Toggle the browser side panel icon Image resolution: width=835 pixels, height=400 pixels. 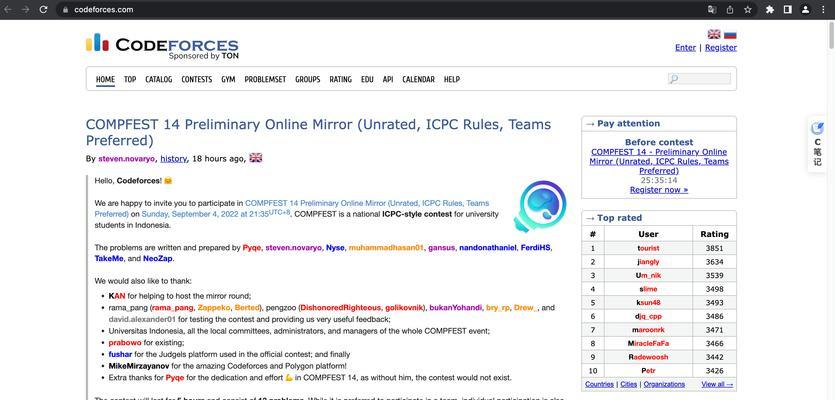[x=788, y=10]
